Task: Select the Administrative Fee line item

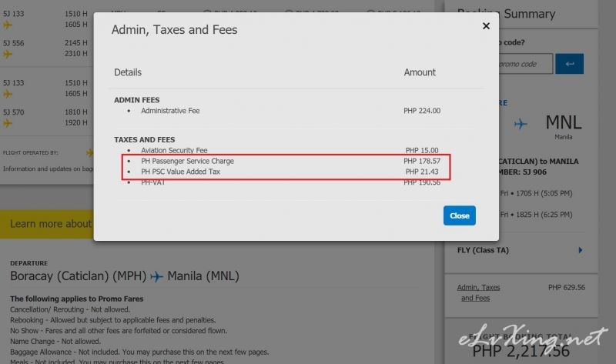Action: click(170, 111)
